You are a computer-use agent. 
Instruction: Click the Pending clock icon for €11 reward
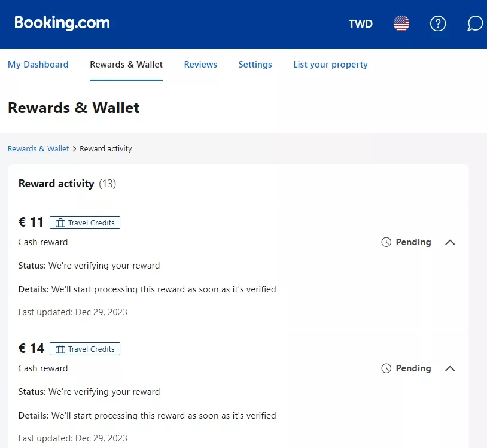pyautogui.click(x=386, y=242)
